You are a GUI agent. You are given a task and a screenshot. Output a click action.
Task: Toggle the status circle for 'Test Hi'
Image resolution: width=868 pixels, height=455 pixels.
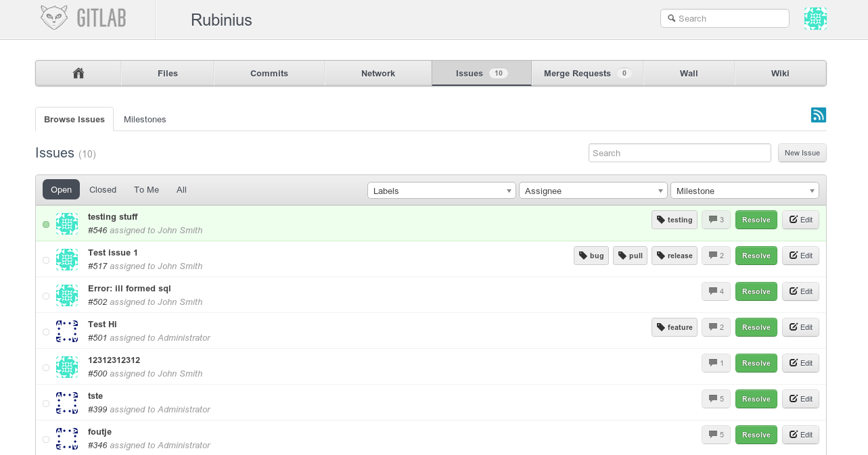(x=46, y=332)
